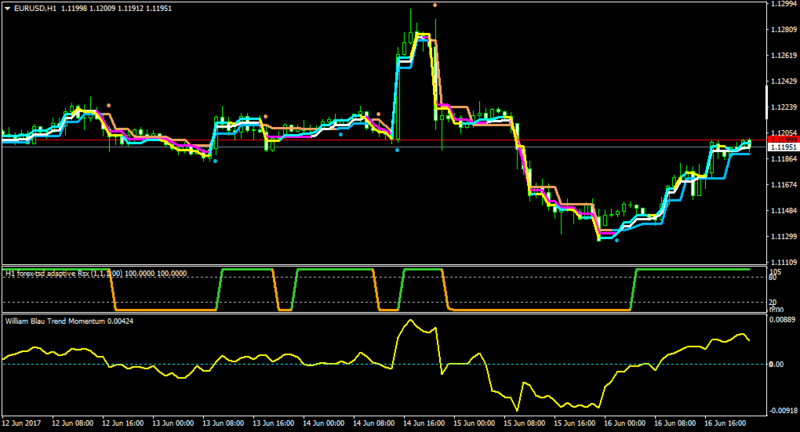Open the chart menu triangle beside EURUSD,H1
The width and height of the screenshot is (800, 432).
click(x=8, y=9)
